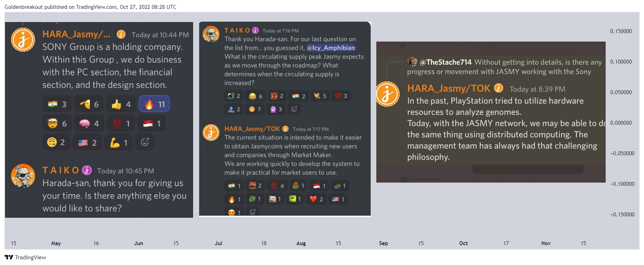The height and width of the screenshot is (265, 644).
Task: Open the add reaction icon below TAIKO's question
Action: click(294, 109)
